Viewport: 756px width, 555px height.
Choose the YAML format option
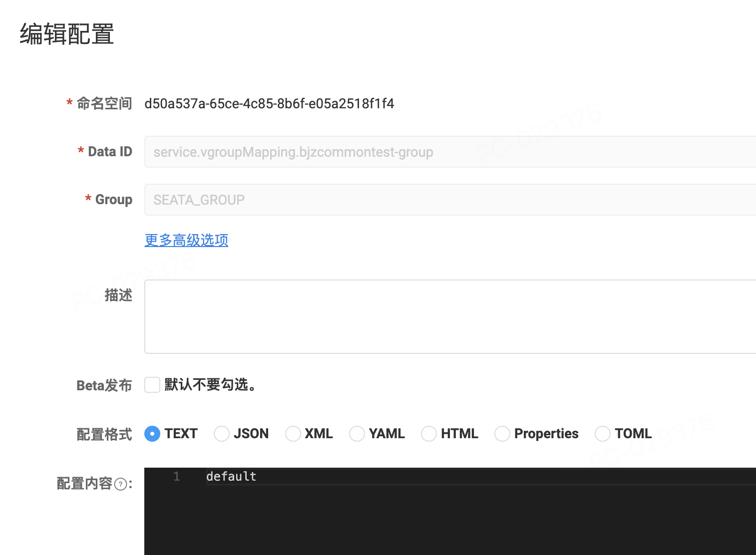[357, 434]
